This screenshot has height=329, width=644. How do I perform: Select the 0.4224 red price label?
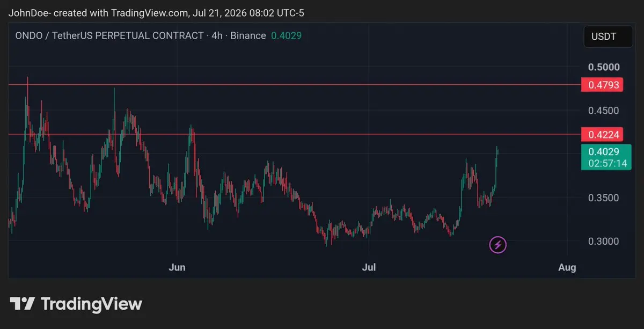click(x=603, y=134)
